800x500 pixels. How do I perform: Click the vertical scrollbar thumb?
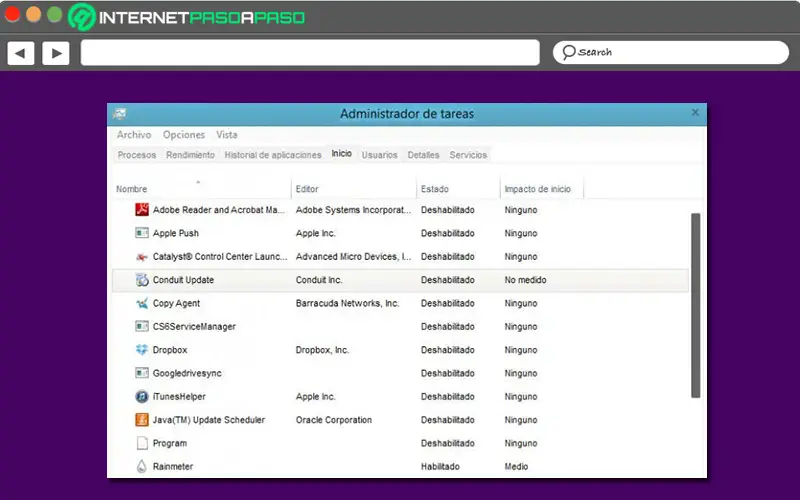(695, 305)
